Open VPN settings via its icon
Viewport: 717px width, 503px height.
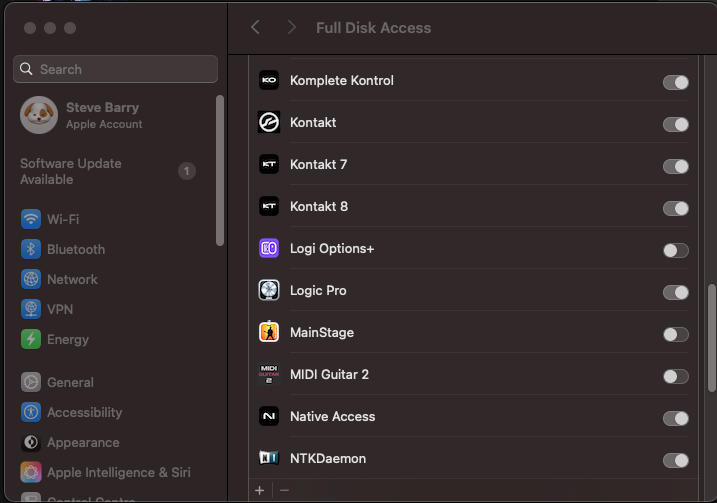31,309
